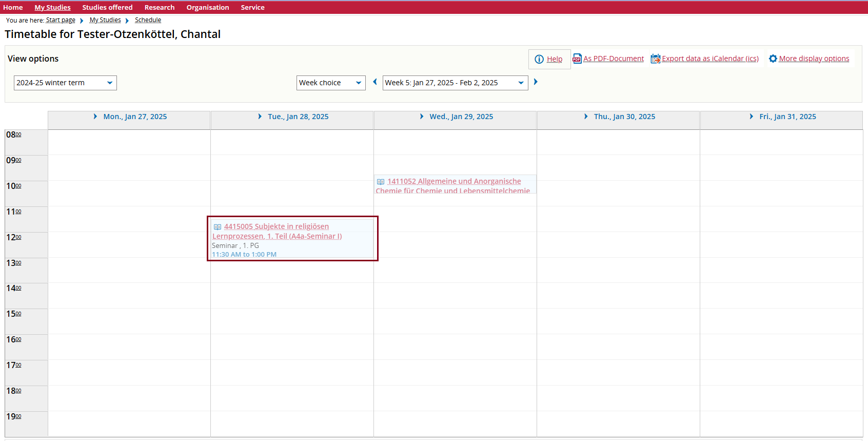This screenshot has width=868, height=441.
Task: Open More display options link
Action: (814, 59)
